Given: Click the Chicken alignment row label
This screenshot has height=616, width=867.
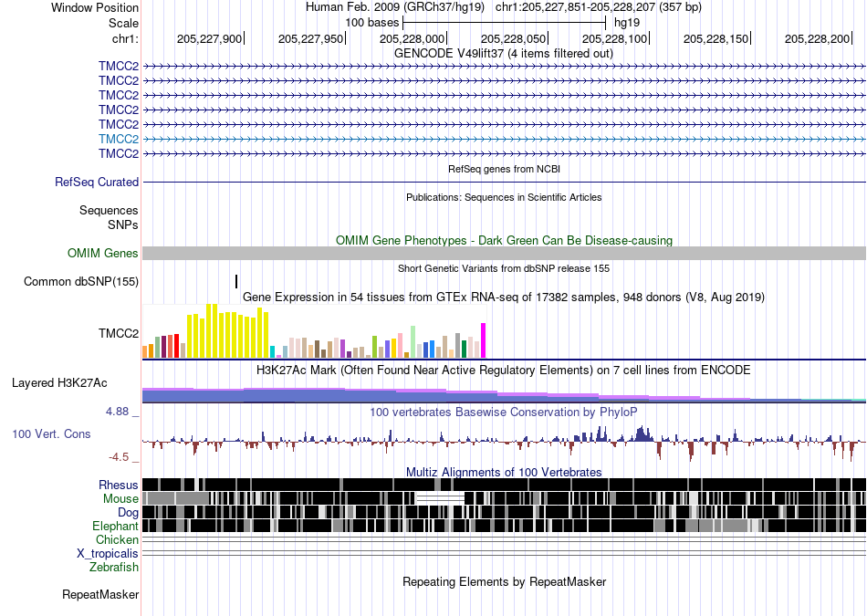Looking at the screenshot, I should (117, 539).
